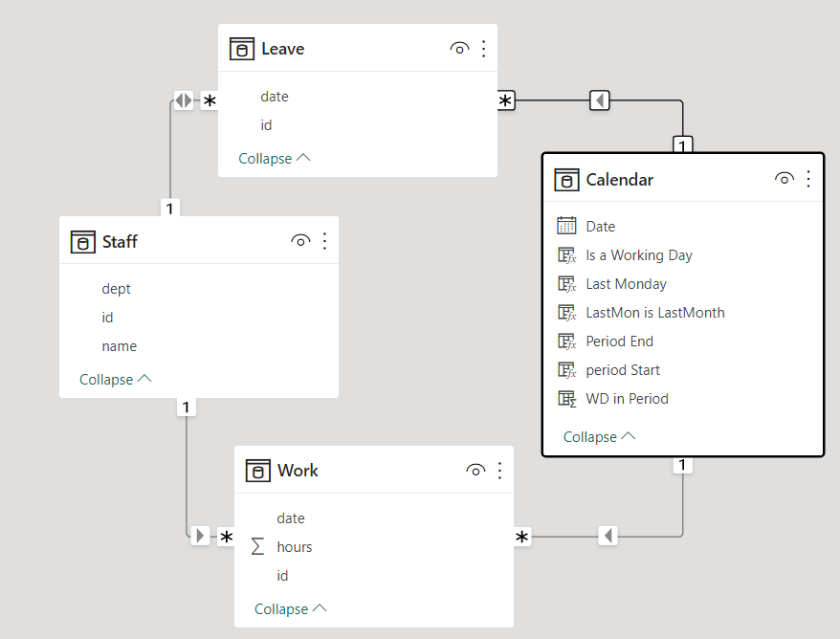Toggle visibility of the Staff table
The height and width of the screenshot is (639, 840).
click(300, 241)
